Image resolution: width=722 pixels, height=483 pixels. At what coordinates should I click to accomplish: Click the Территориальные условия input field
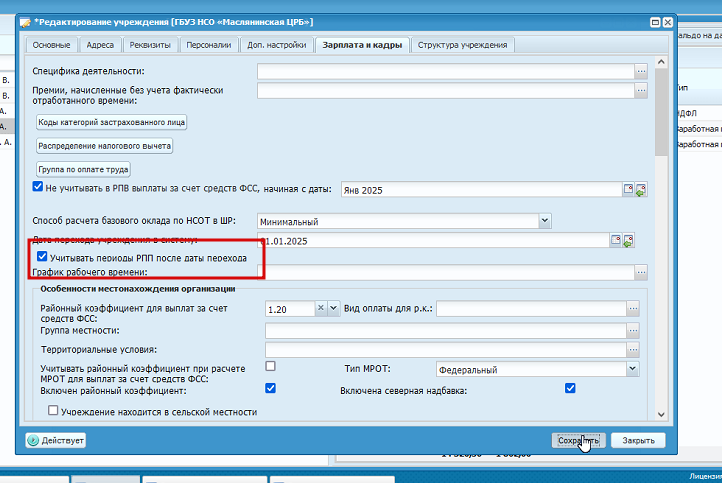(446, 349)
